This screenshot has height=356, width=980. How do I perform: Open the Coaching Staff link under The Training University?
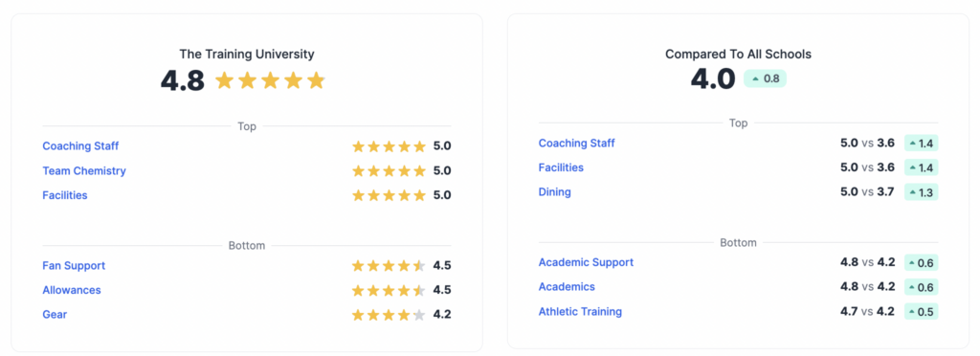[80, 146]
